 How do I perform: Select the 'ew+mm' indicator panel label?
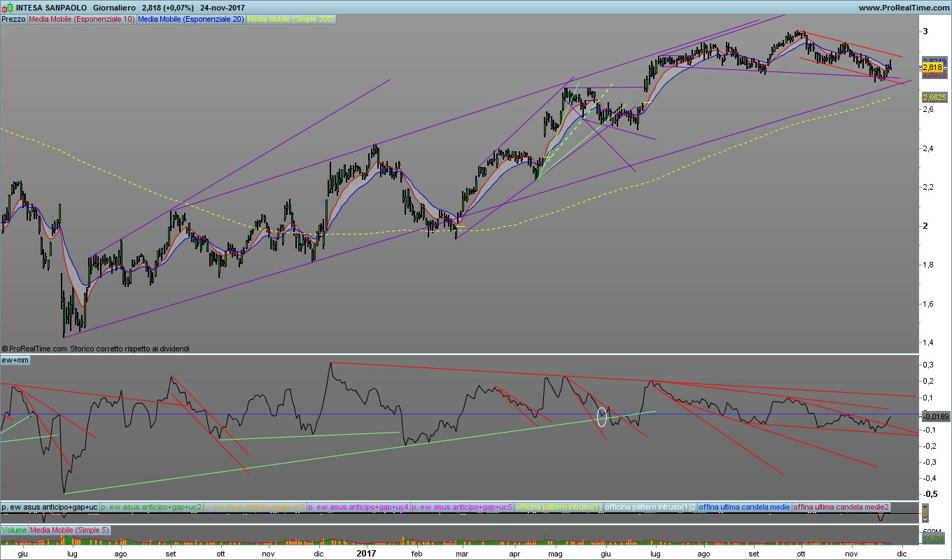pos(15,360)
